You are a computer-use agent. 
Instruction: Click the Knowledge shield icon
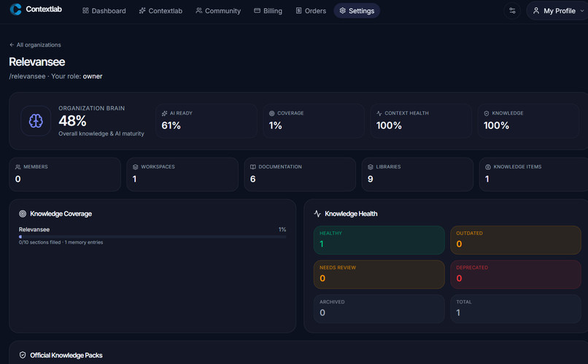point(487,113)
